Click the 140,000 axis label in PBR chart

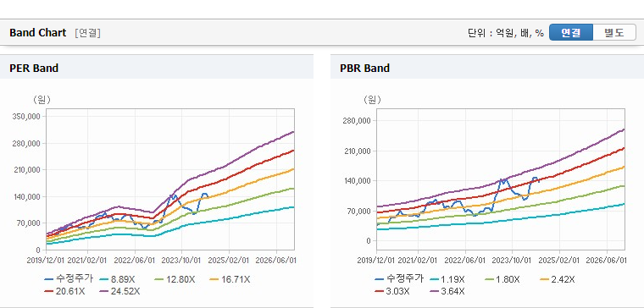click(x=358, y=181)
